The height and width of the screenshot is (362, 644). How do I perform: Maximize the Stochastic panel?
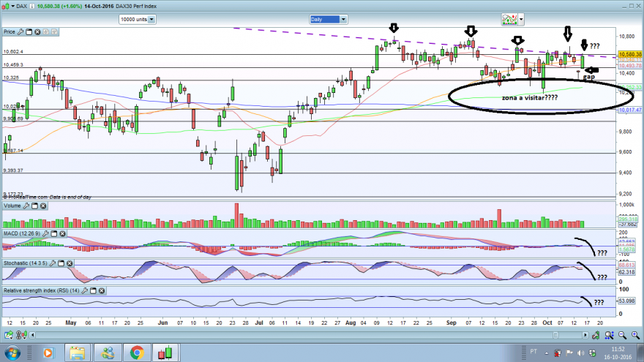[61, 263]
